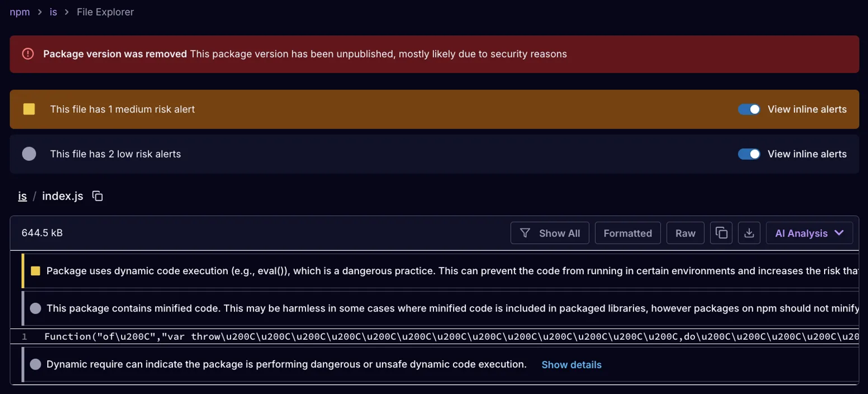Copy the index.js file path icon

[98, 196]
